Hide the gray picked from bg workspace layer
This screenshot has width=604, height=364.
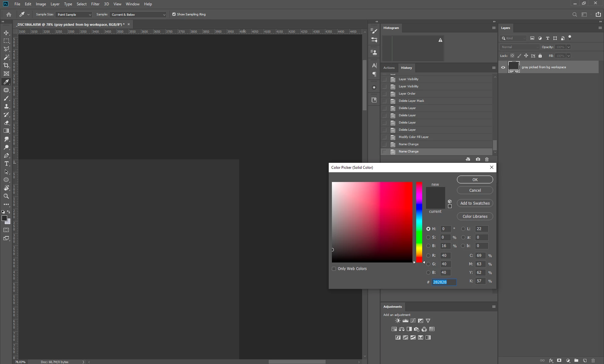(503, 67)
